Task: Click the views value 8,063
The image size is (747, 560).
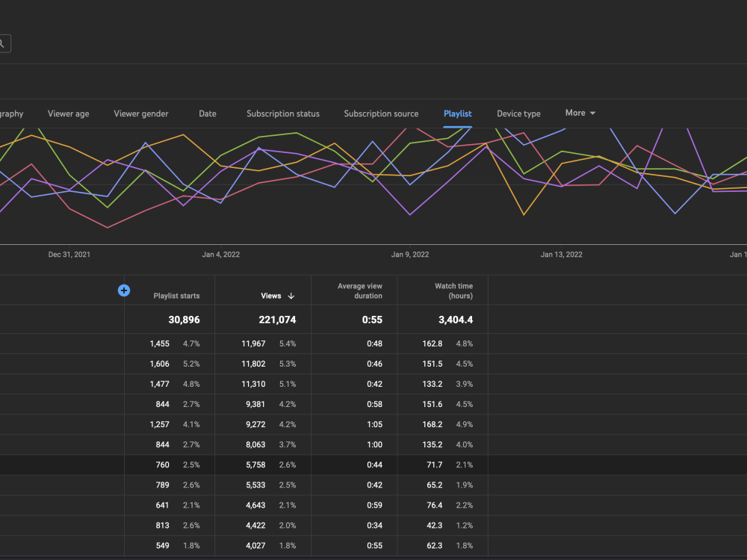Action: 255,445
